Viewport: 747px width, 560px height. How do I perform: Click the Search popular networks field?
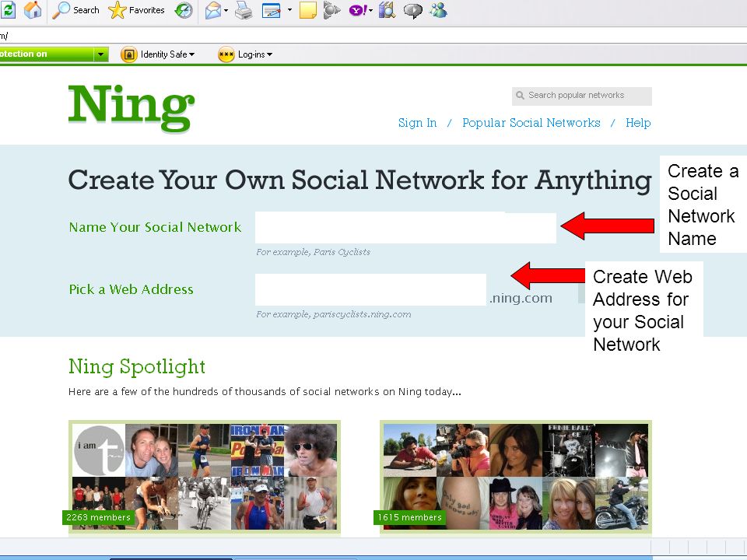tap(582, 96)
